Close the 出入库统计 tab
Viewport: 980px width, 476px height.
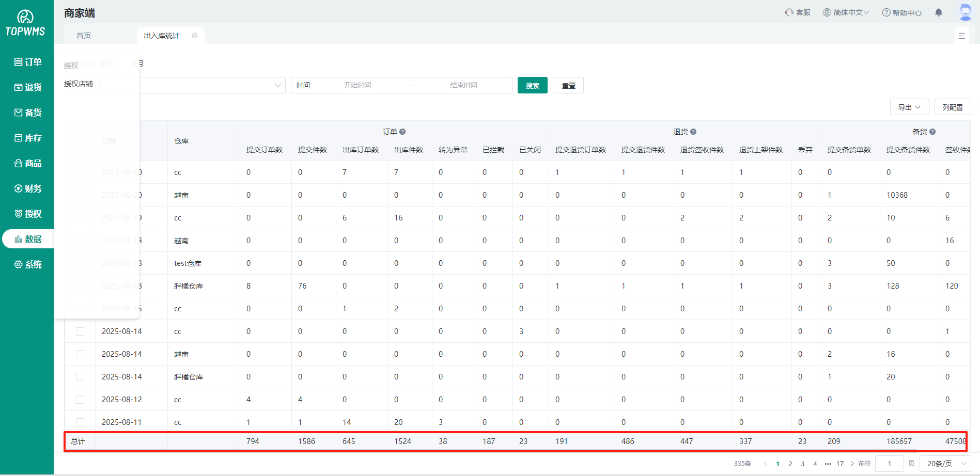coord(195,36)
